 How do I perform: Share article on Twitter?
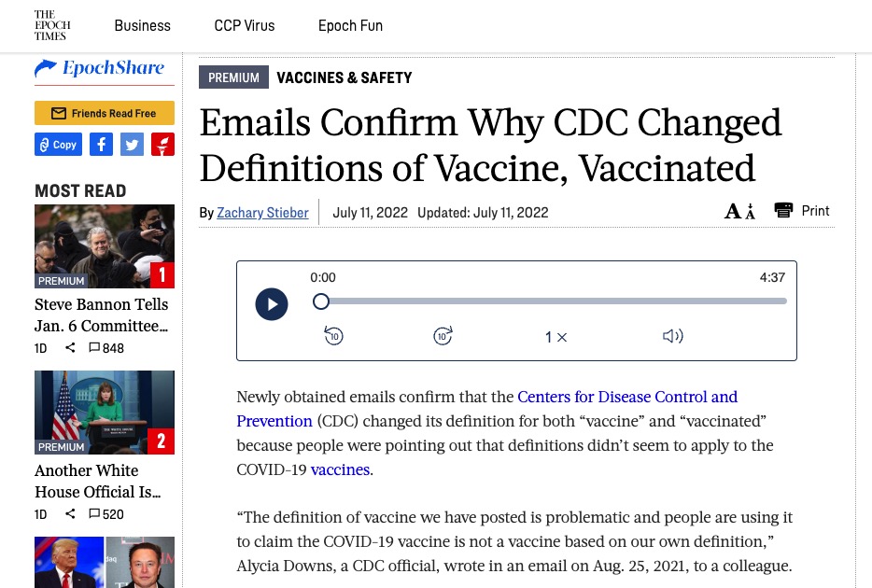[132, 145]
